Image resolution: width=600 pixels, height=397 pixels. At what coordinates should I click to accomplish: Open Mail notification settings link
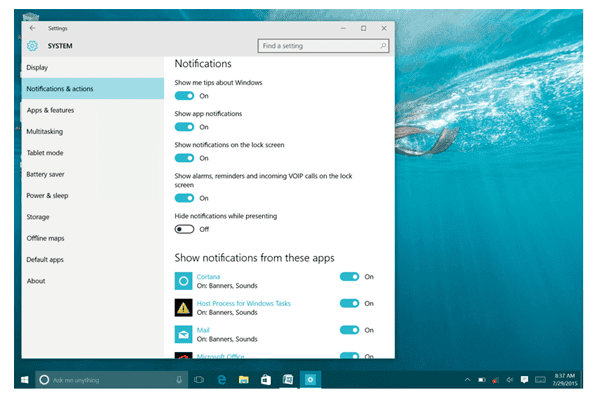coord(203,330)
